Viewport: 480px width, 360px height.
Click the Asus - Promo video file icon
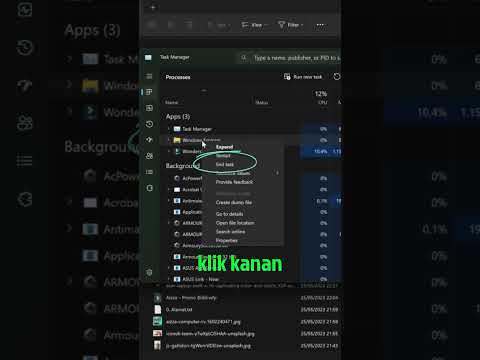(157, 298)
